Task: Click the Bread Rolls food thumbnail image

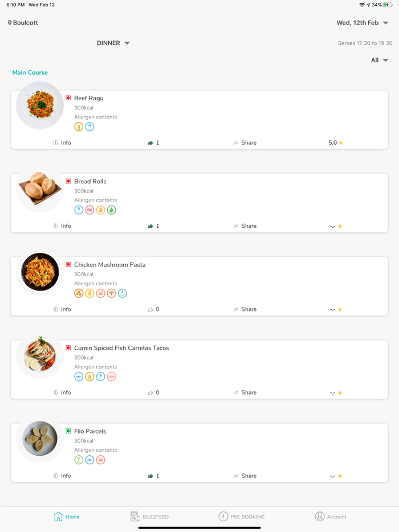Action: [39, 189]
